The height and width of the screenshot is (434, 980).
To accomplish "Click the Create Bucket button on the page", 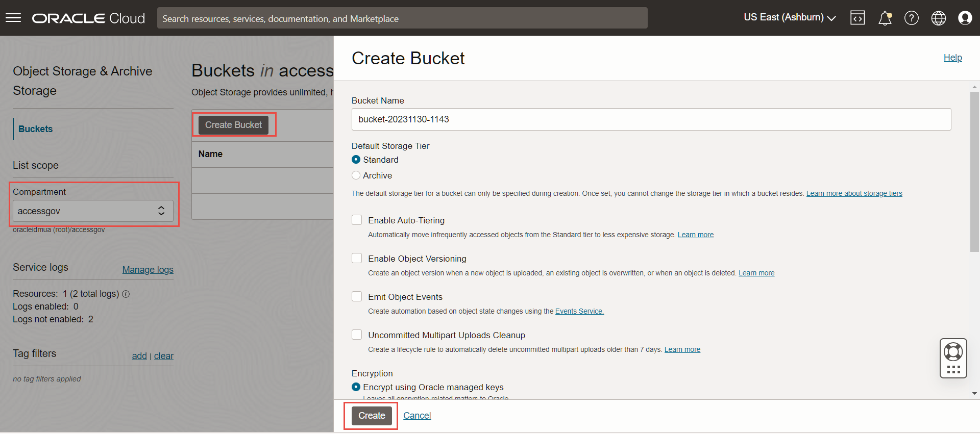I will click(x=233, y=125).
